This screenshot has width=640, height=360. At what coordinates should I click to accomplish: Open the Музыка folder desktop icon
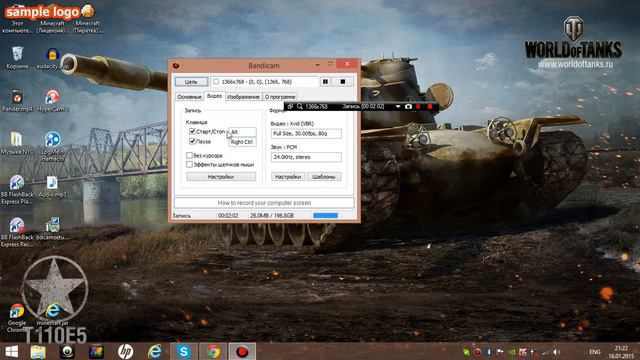[x=17, y=143]
